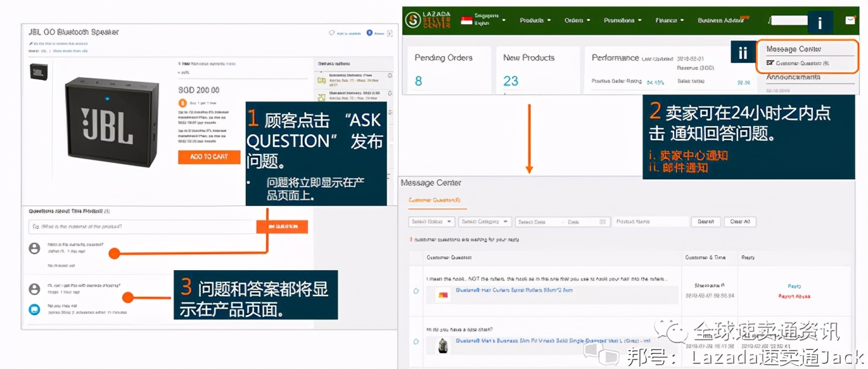
Task: Click the Report Abuse link
Action: [793, 295]
